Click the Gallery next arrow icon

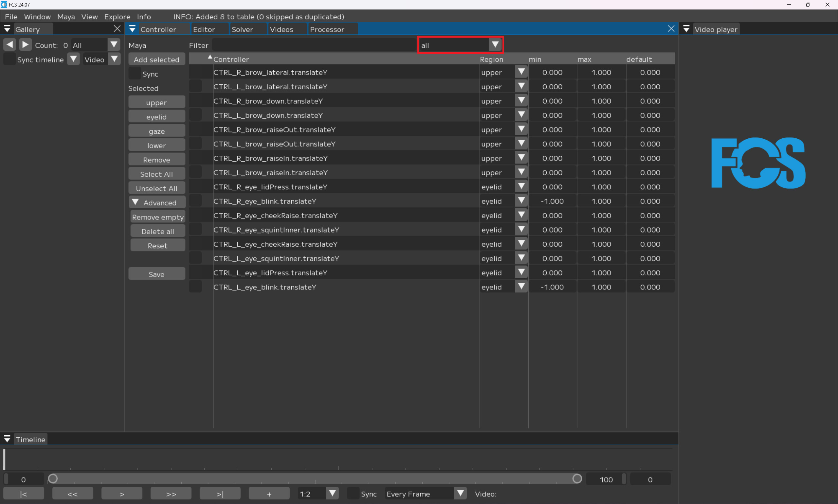[x=25, y=45]
